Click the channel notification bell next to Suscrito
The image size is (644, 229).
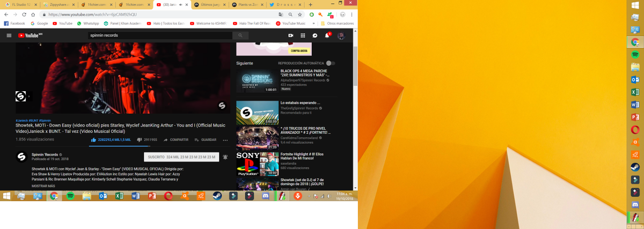click(x=225, y=157)
